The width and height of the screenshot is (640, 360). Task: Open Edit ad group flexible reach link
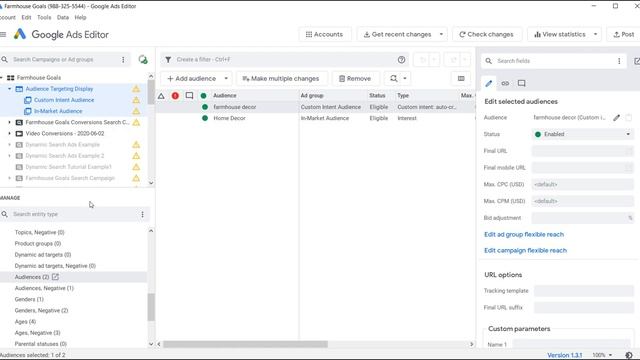tap(524, 234)
